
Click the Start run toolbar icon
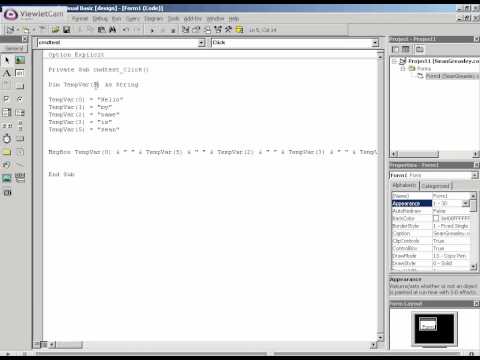tap(152, 30)
